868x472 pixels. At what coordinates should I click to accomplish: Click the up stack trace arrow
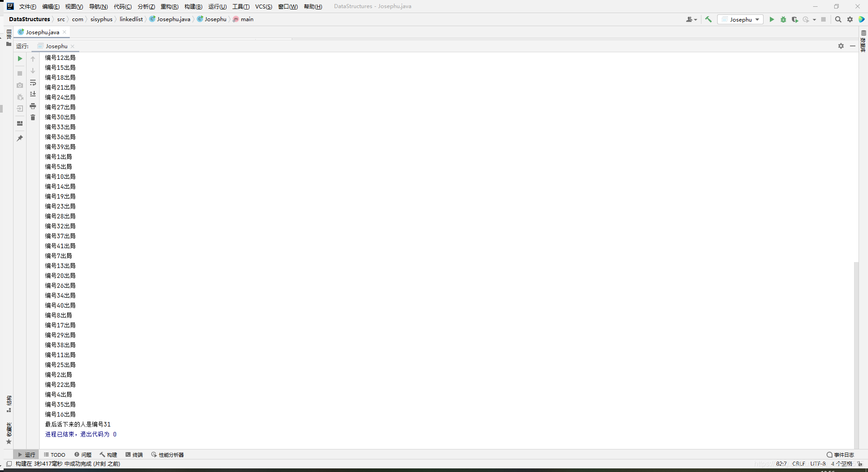(33, 59)
